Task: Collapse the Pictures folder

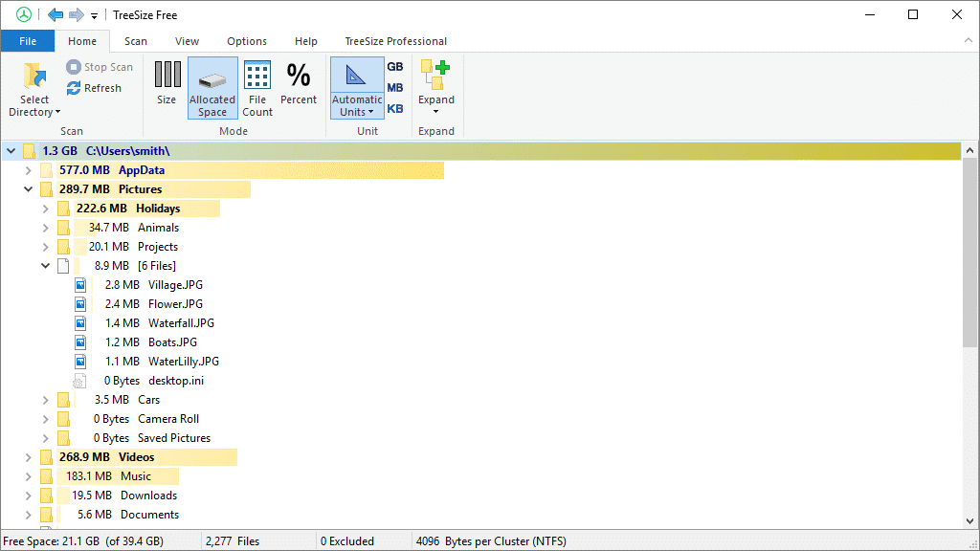Action: (x=28, y=188)
